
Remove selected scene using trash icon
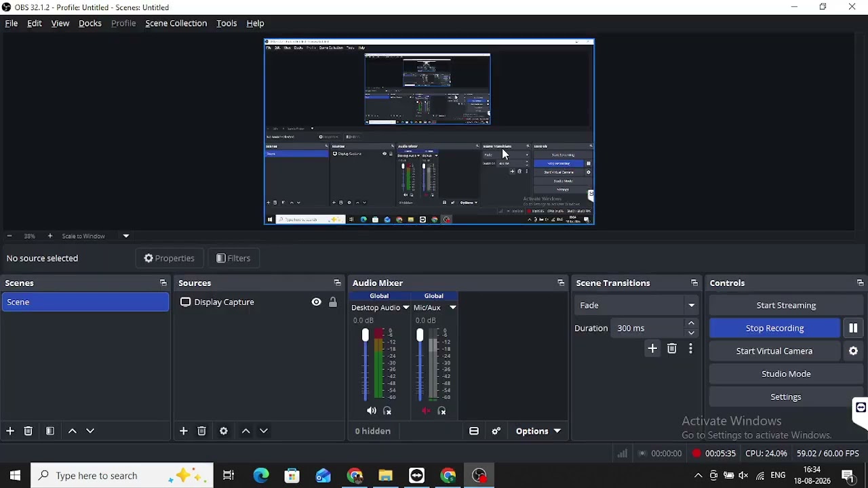28,431
